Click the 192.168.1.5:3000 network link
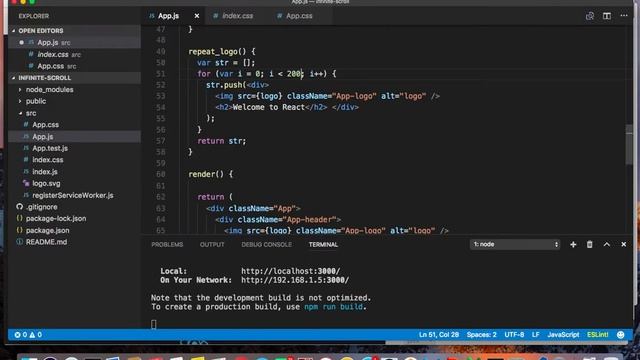The image size is (640, 360). (x=295, y=280)
